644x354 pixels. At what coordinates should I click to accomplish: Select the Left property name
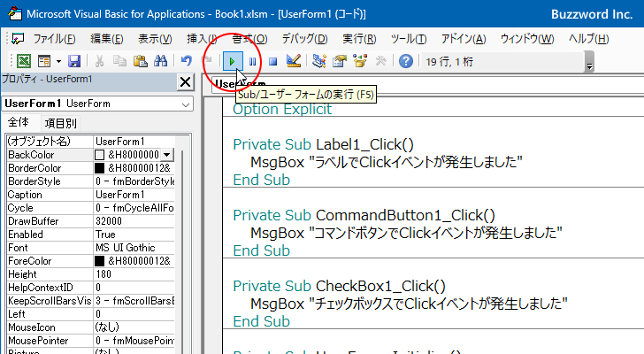[x=17, y=314]
